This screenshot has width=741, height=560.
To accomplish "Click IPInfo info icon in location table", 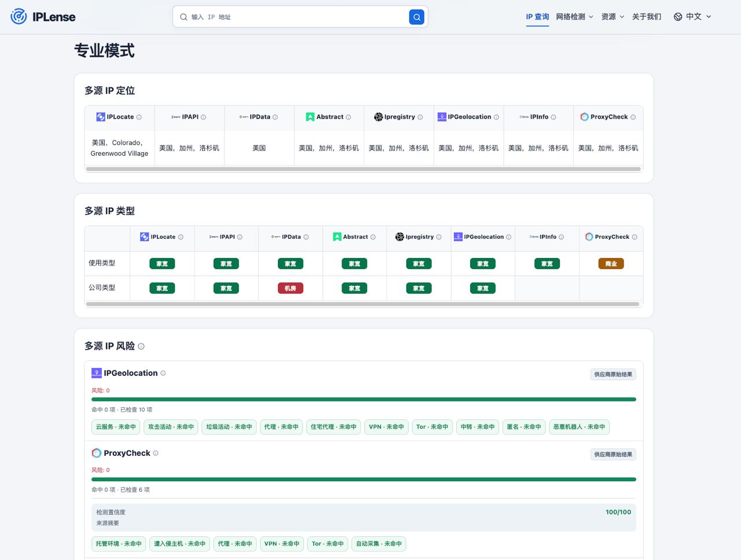I will [553, 117].
